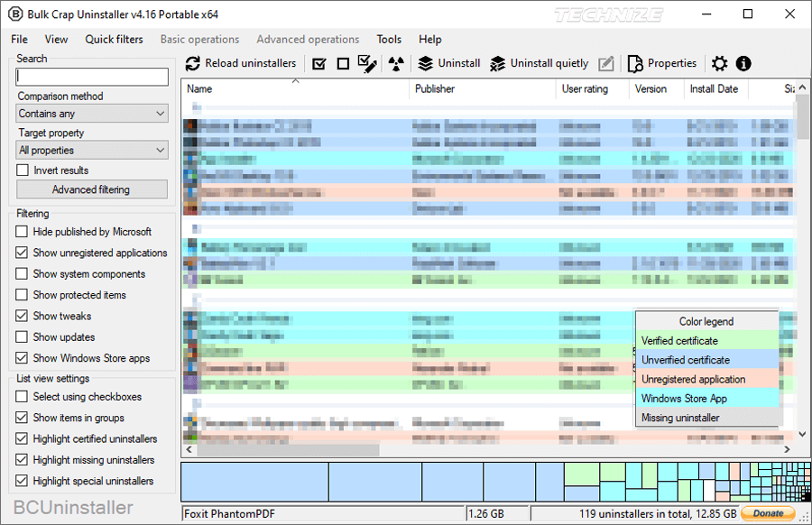Open settings with the gear icon
Image resolution: width=812 pixels, height=525 pixels.
coord(719,64)
